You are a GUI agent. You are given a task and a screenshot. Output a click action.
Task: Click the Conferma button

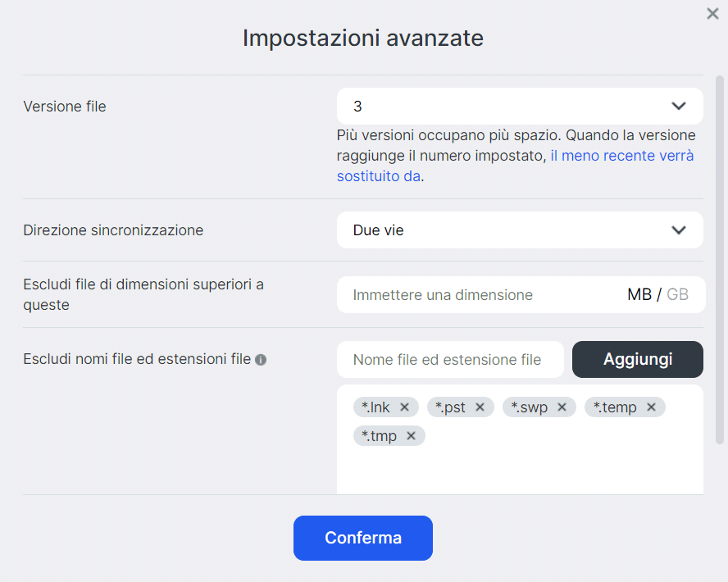coord(362,538)
